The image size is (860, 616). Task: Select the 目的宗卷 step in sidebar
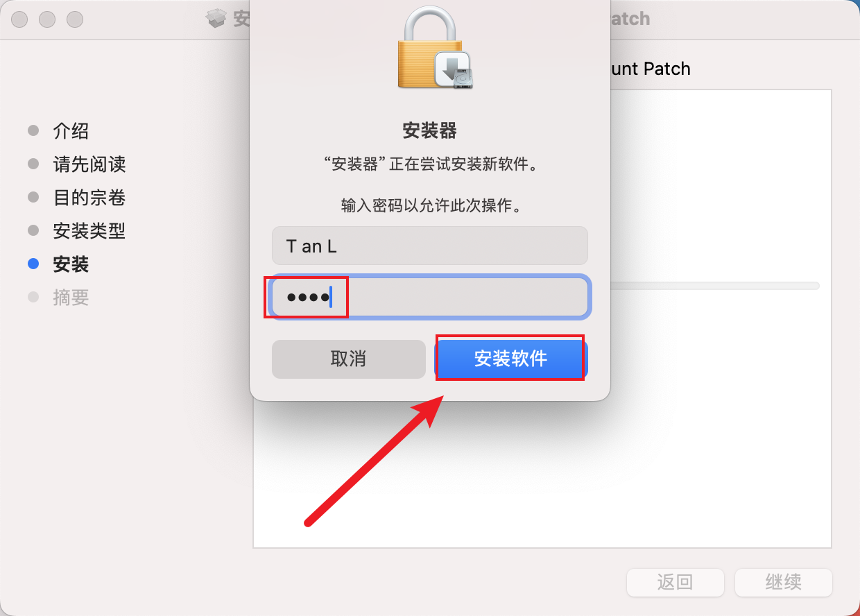89,198
